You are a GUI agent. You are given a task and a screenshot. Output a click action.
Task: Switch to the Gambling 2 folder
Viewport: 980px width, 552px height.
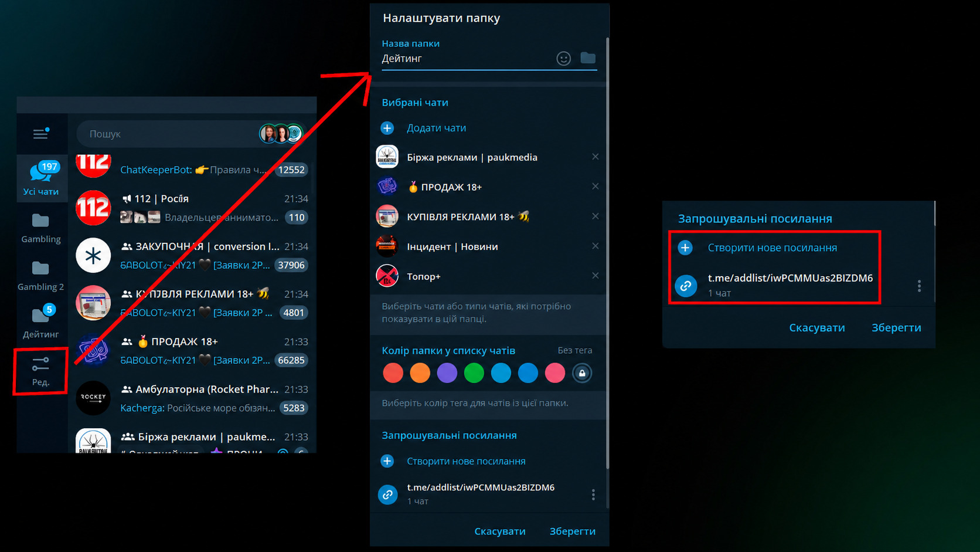pyautogui.click(x=41, y=276)
